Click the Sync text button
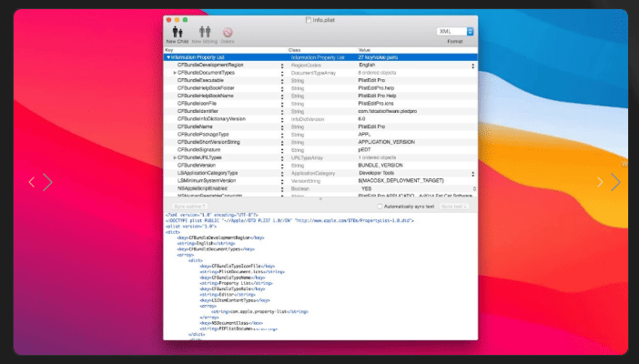This screenshot has width=639, height=364. 454,207
